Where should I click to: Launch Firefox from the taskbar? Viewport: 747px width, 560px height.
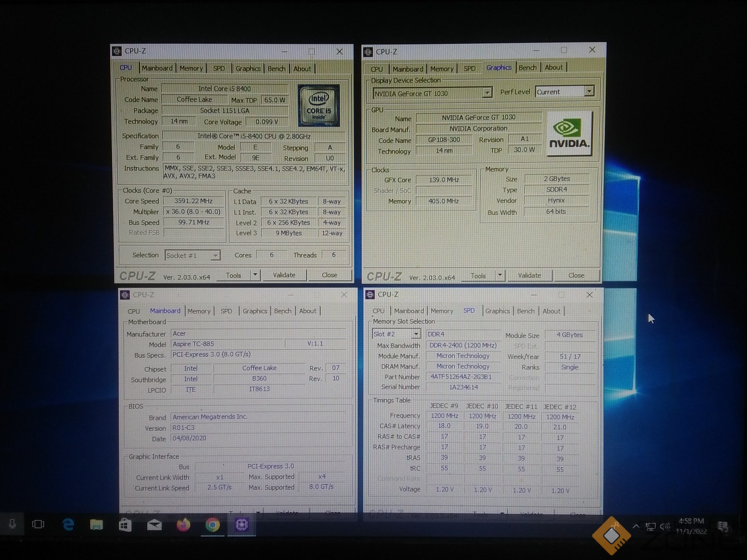(183, 525)
